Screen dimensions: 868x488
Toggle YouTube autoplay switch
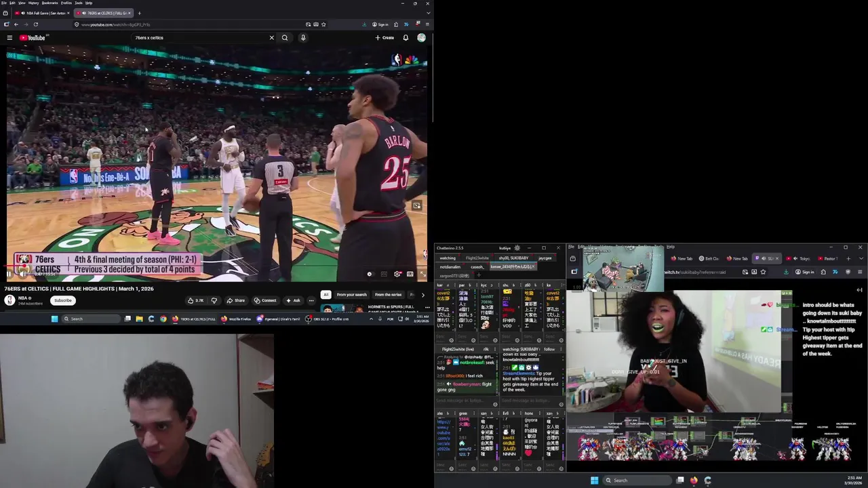tap(370, 274)
